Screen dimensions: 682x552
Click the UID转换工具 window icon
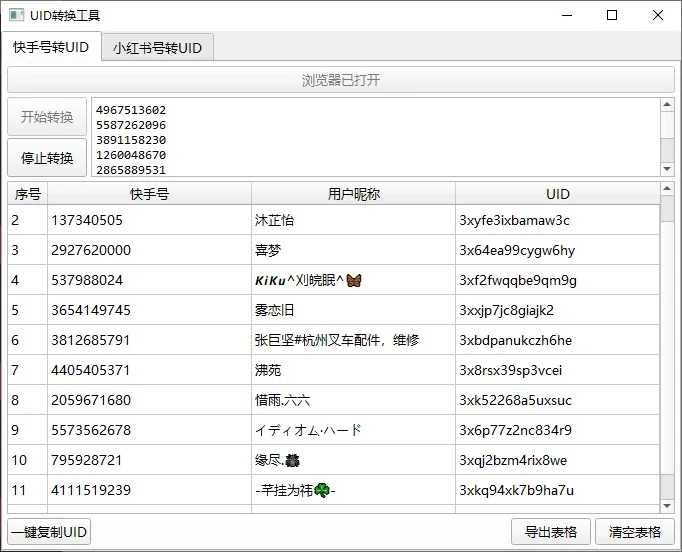pyautogui.click(x=17, y=16)
